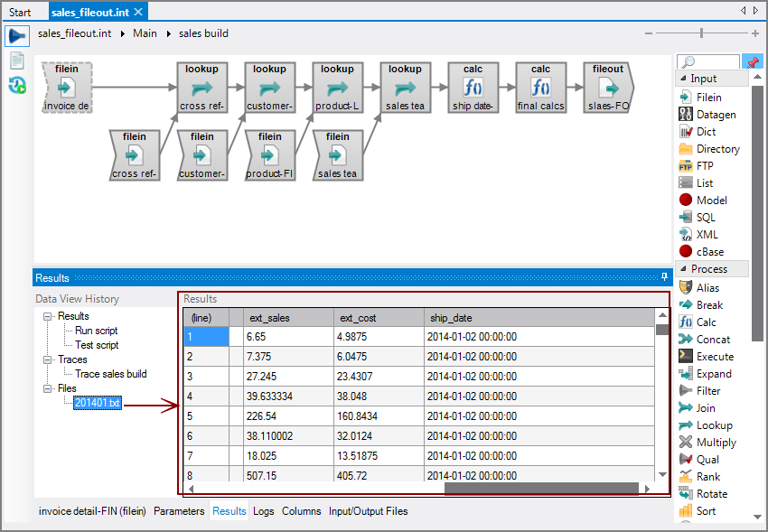
Task: Click Main in the breadcrumb path
Action: click(x=145, y=33)
